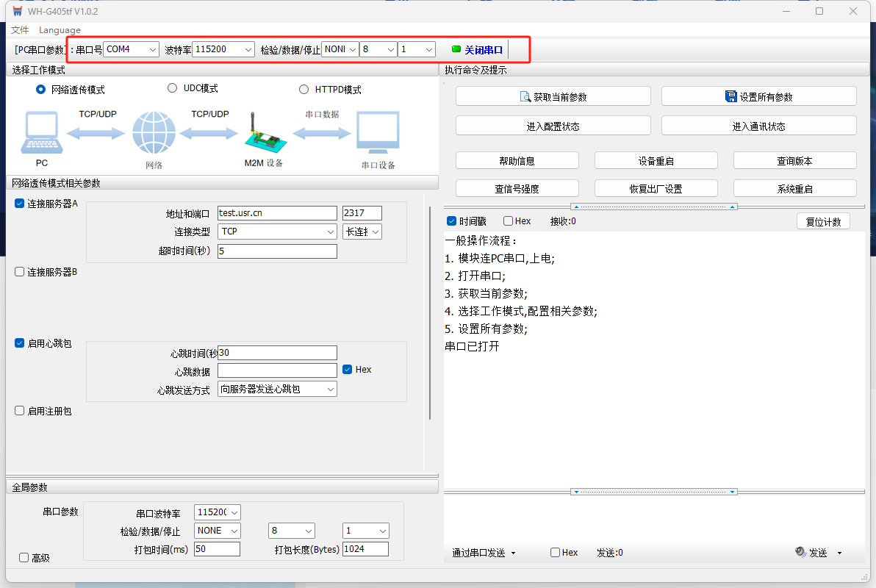Open the Language menu
Image resolution: width=876 pixels, height=588 pixels.
pos(60,30)
